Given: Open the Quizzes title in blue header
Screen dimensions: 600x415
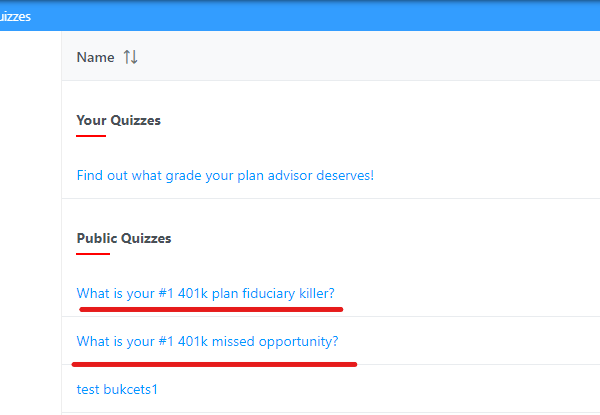Looking at the screenshot, I should [15, 16].
